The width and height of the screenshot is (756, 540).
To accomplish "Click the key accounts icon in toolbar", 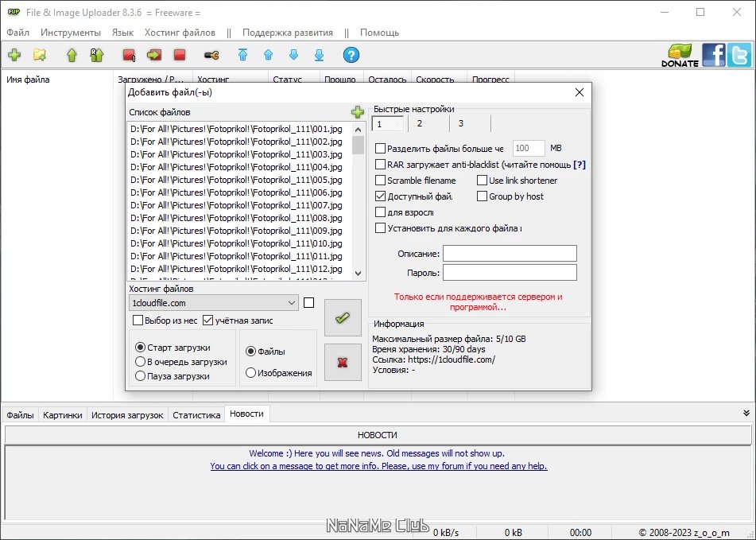I will 211,55.
